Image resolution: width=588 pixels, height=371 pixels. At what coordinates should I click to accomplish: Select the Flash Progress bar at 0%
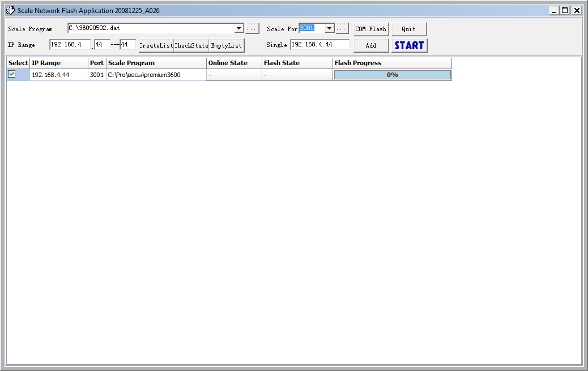pos(392,75)
